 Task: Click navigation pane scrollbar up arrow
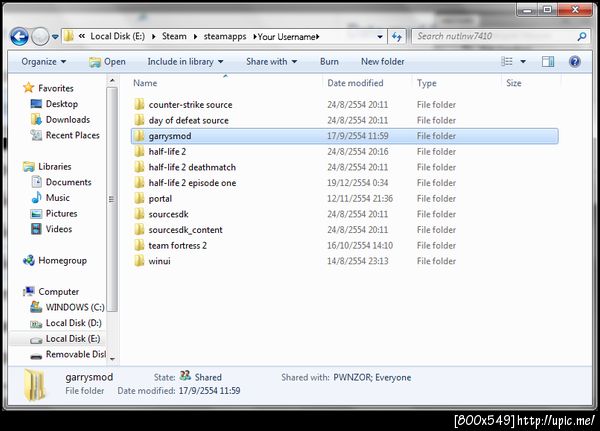112,80
